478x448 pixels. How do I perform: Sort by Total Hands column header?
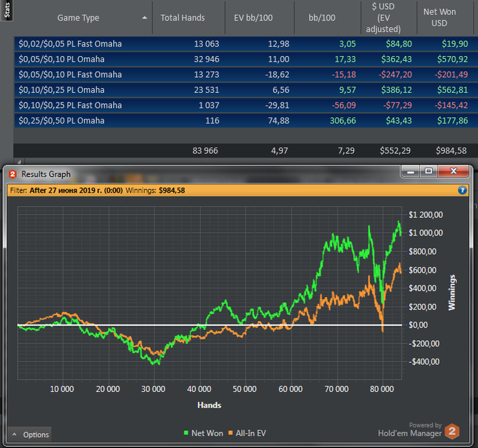point(182,18)
